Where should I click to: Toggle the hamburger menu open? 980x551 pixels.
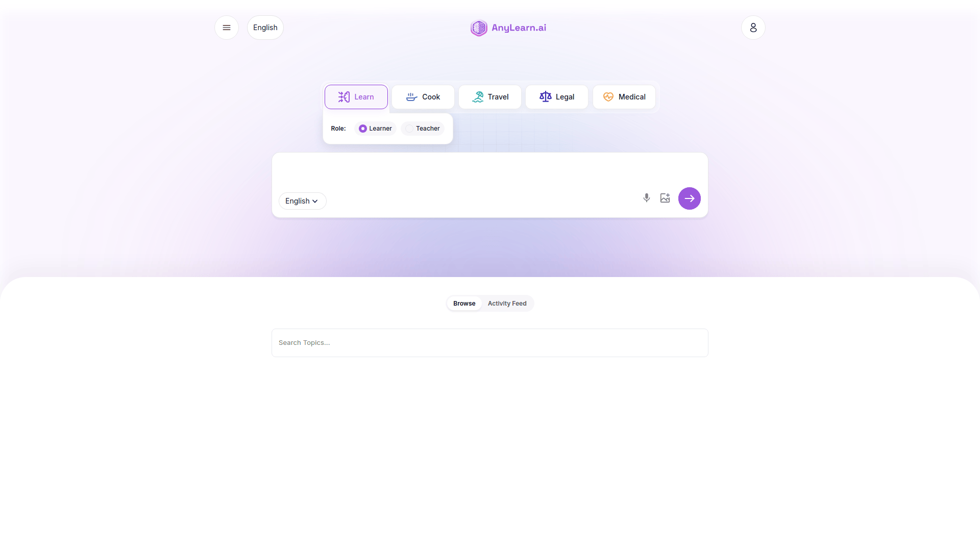[x=227, y=27]
